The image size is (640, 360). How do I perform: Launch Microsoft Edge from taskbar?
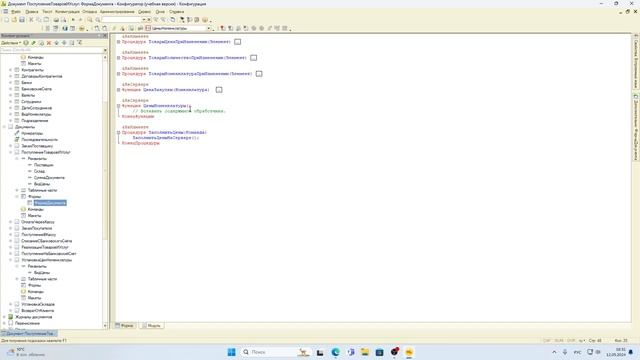pyautogui.click(x=336, y=352)
